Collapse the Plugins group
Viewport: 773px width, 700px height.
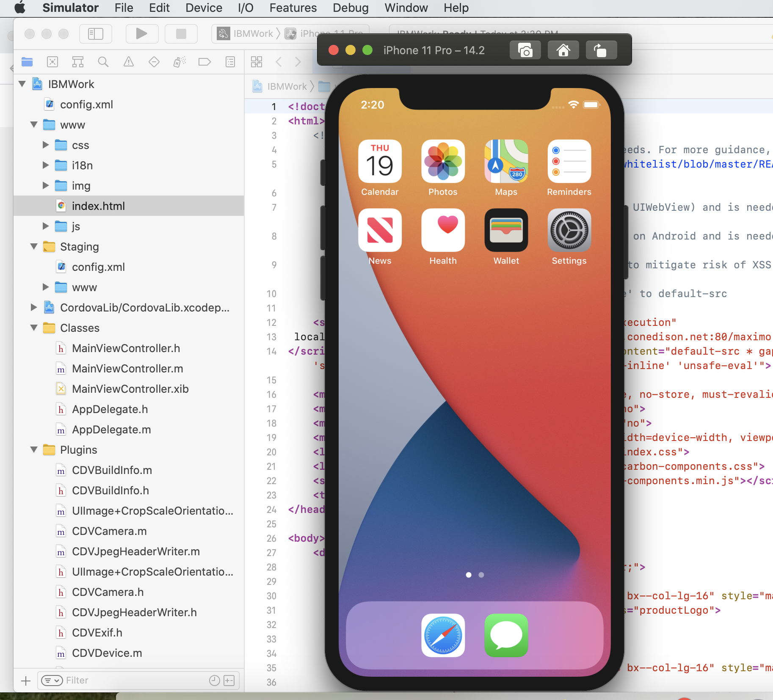[33, 450]
